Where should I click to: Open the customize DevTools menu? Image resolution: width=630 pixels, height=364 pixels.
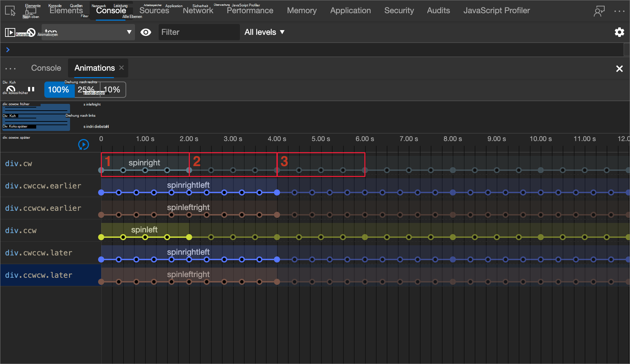coord(619,11)
